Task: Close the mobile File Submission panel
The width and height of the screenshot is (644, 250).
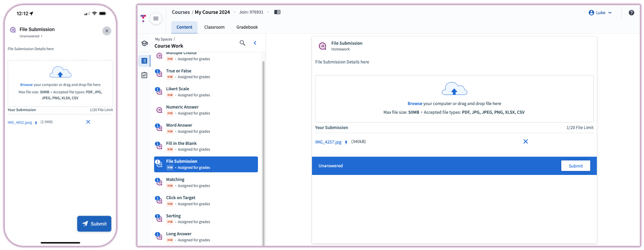Action: point(107,31)
